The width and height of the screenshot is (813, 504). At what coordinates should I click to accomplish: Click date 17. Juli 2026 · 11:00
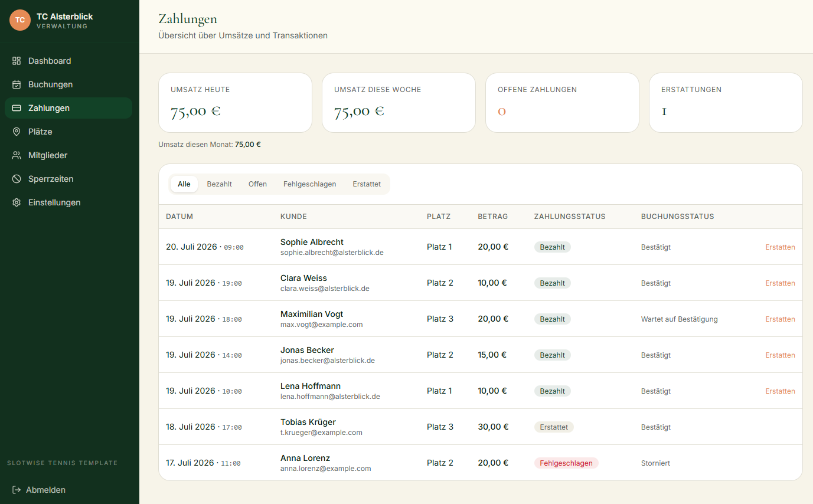click(x=203, y=463)
